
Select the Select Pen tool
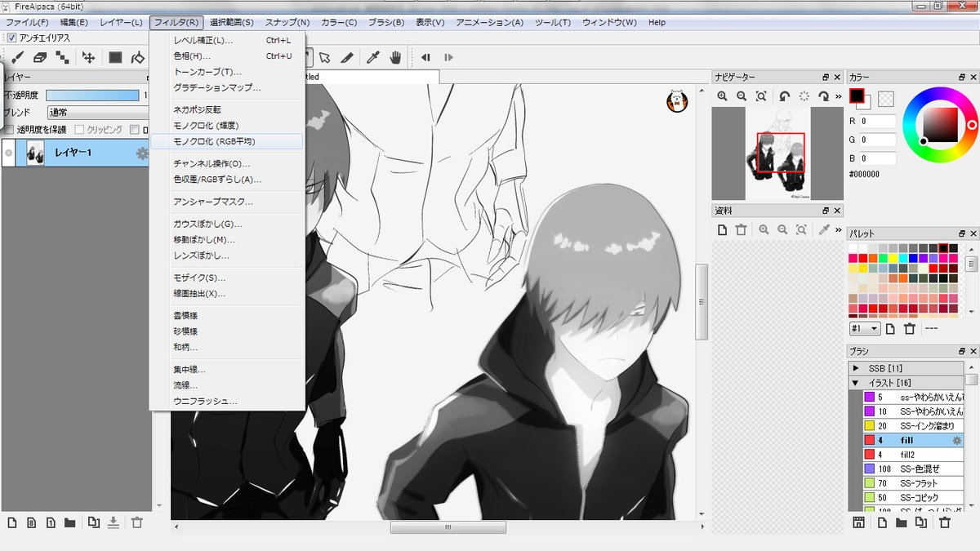(x=347, y=57)
